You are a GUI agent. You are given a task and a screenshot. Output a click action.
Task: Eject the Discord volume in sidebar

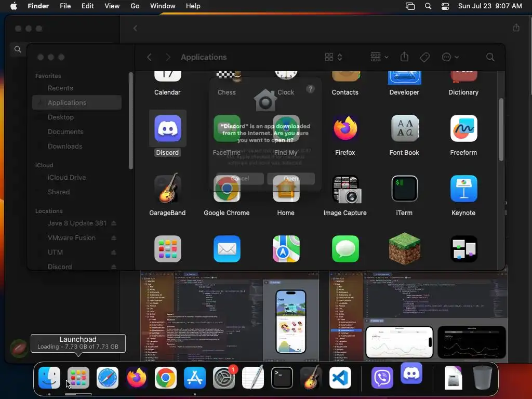114,267
